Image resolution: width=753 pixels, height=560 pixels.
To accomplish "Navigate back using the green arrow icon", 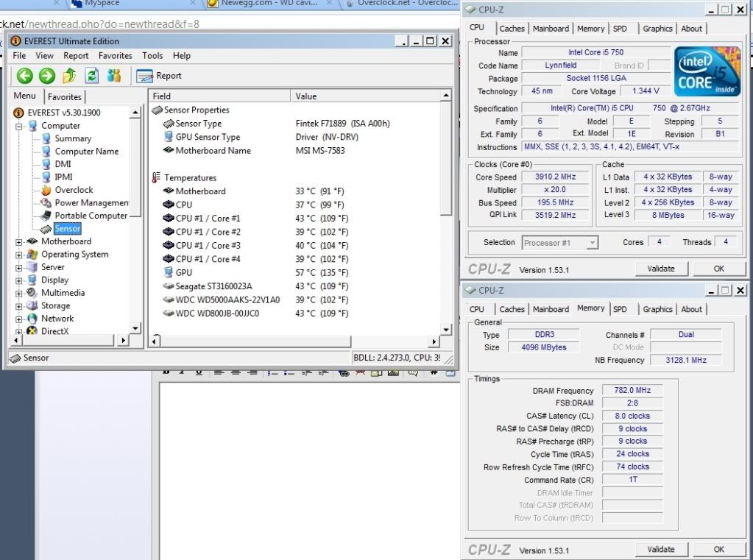I will pos(24,74).
